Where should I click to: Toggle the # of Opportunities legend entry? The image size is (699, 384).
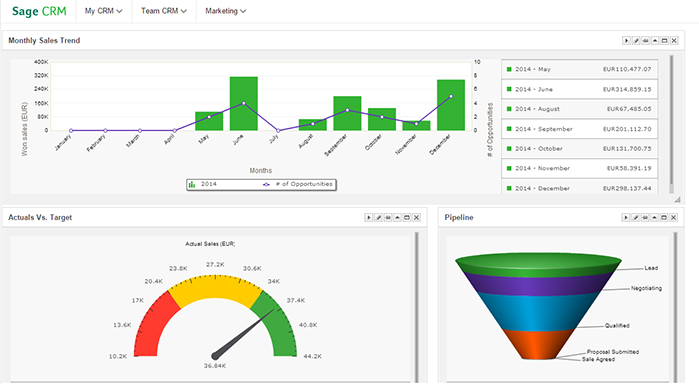[x=298, y=184]
